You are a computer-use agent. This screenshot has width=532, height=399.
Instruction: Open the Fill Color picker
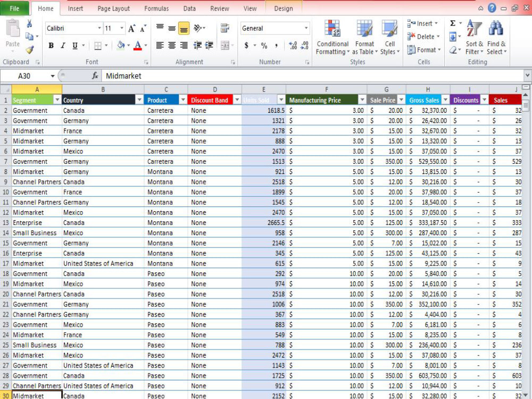pyautogui.click(x=121, y=46)
